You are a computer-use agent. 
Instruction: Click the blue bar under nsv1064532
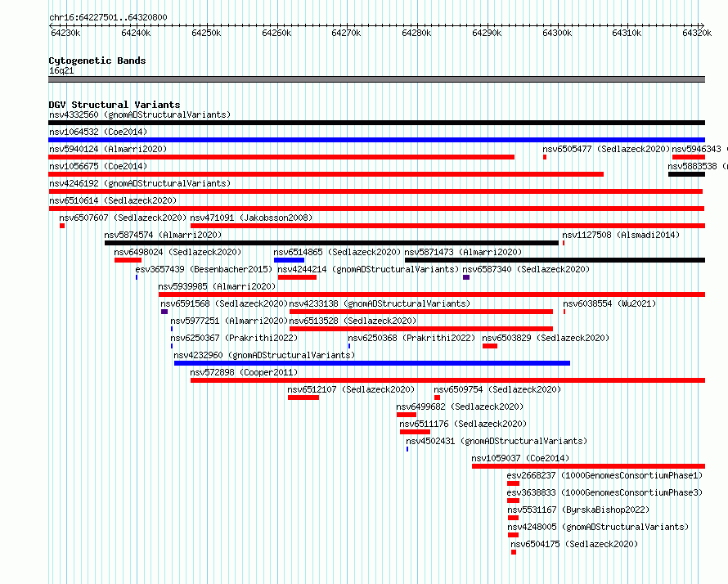(376, 140)
